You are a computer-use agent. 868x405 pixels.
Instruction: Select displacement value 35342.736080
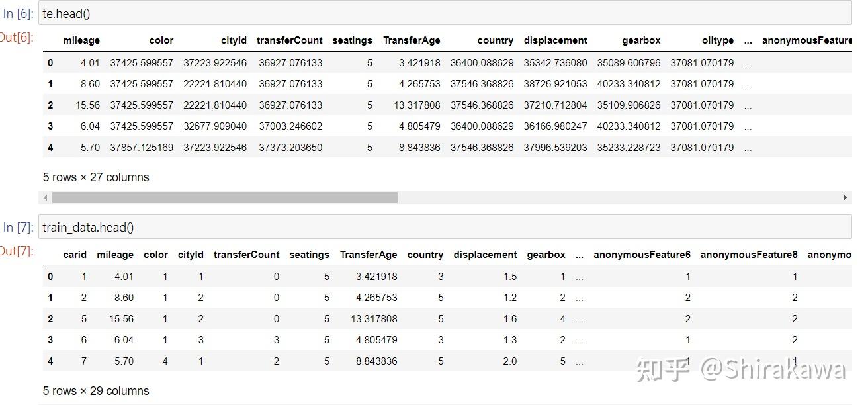[x=556, y=63]
